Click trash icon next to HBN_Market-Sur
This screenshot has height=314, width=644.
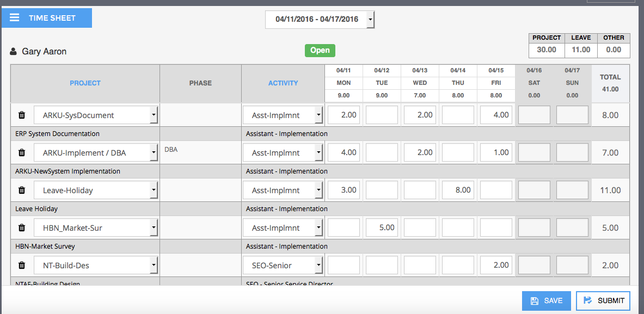[x=22, y=228]
